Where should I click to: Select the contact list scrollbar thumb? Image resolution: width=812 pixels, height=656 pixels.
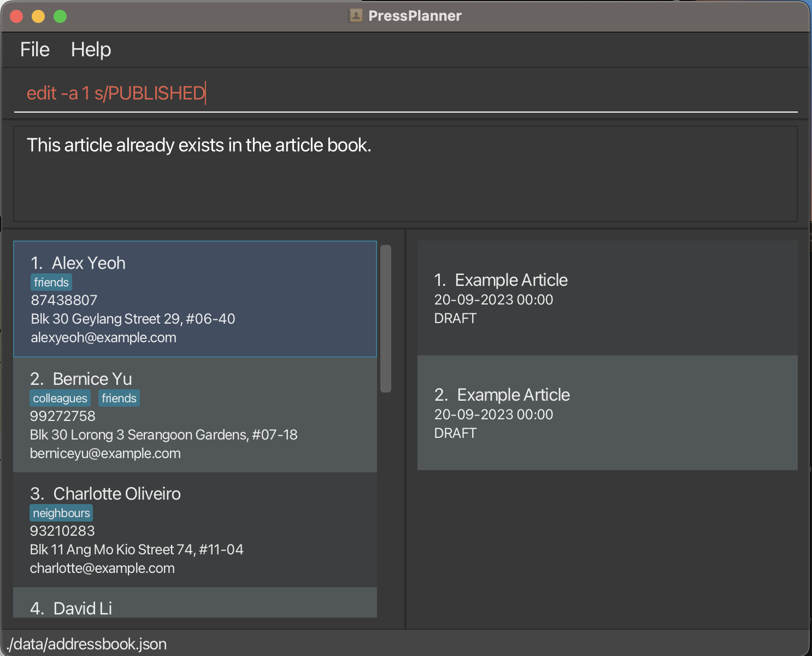[386, 319]
